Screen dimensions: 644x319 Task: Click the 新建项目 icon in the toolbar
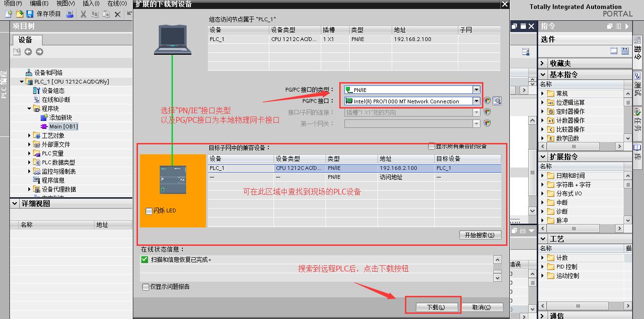click(x=9, y=14)
